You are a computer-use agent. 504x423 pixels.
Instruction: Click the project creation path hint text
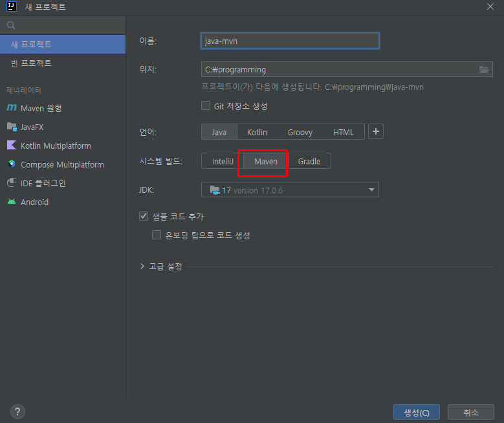click(x=312, y=87)
